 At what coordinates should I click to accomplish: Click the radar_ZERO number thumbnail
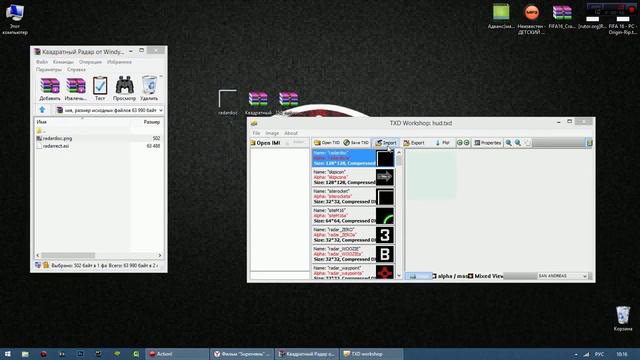click(384, 235)
